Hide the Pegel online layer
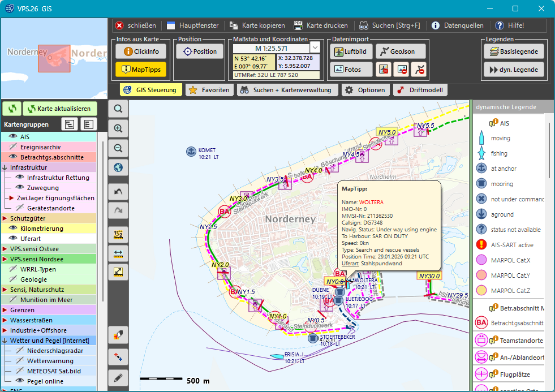The width and height of the screenshot is (555, 392). click(x=19, y=381)
